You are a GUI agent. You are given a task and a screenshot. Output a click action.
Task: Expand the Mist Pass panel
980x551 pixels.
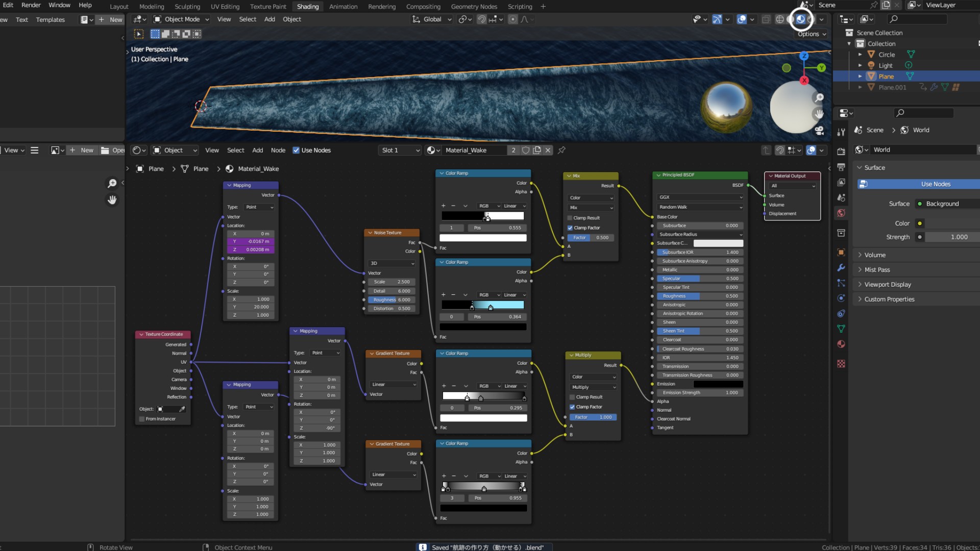point(876,269)
